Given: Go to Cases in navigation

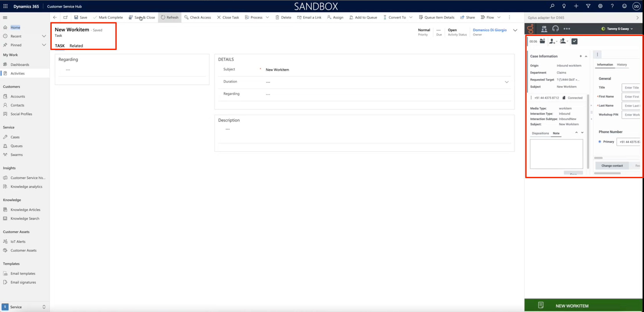Looking at the screenshot, I should [15, 137].
